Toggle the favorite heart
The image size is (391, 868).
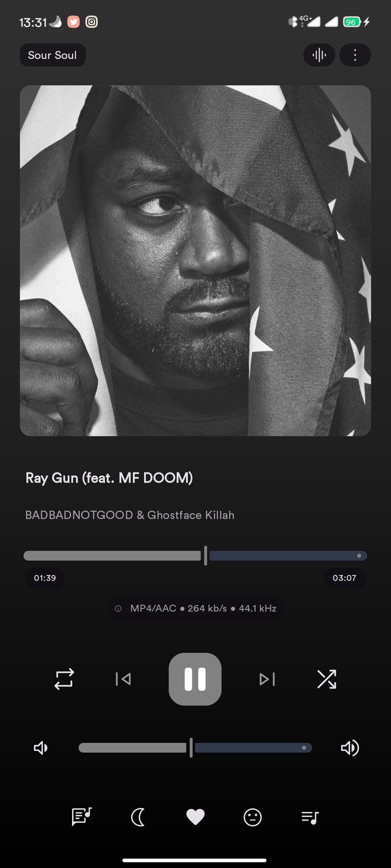pyautogui.click(x=195, y=817)
